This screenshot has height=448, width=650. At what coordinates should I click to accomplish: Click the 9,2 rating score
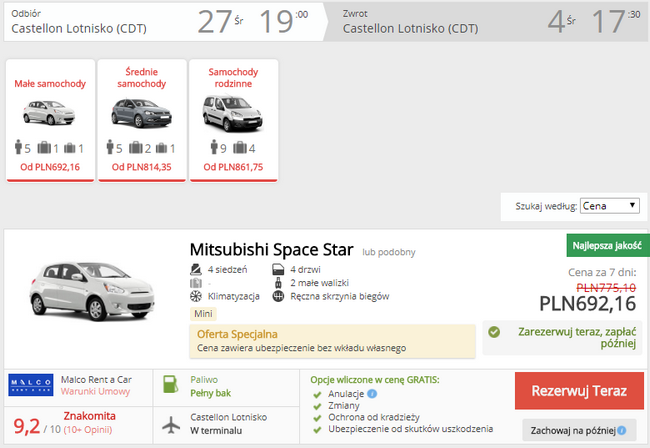[27, 426]
